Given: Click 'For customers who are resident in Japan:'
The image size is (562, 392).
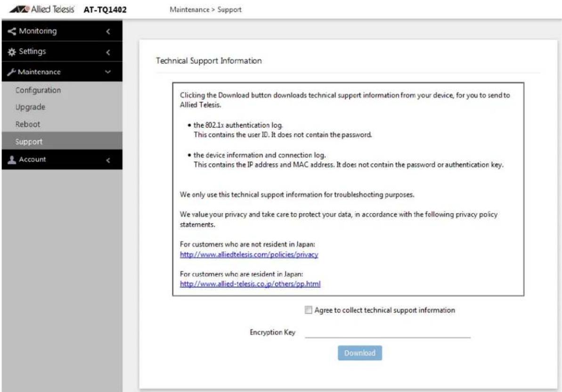Looking at the screenshot, I should click(241, 274).
